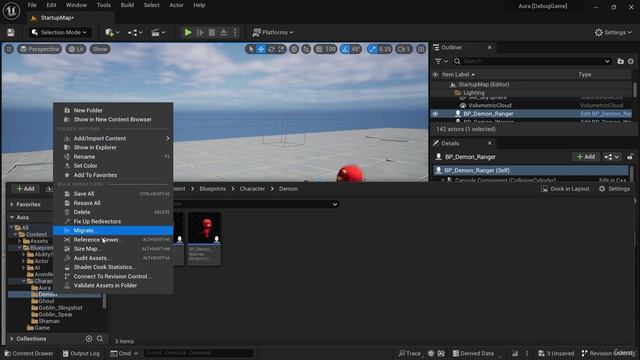This screenshot has width=640, height=360.
Task: Click the Outliner new folder icon
Action: click(620, 61)
